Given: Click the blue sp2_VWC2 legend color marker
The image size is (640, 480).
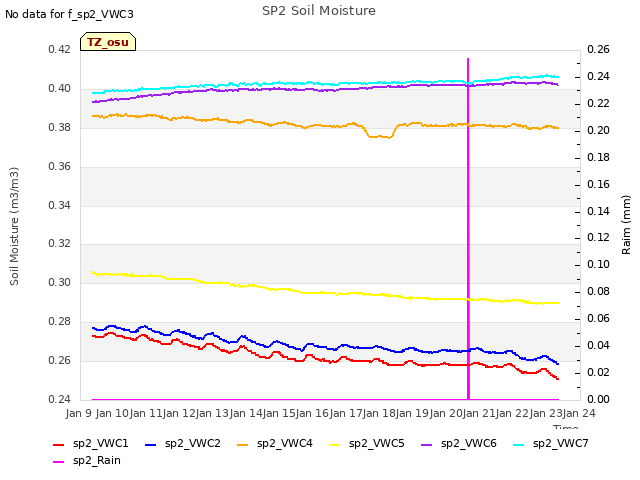Looking at the screenshot, I should coord(151,444).
